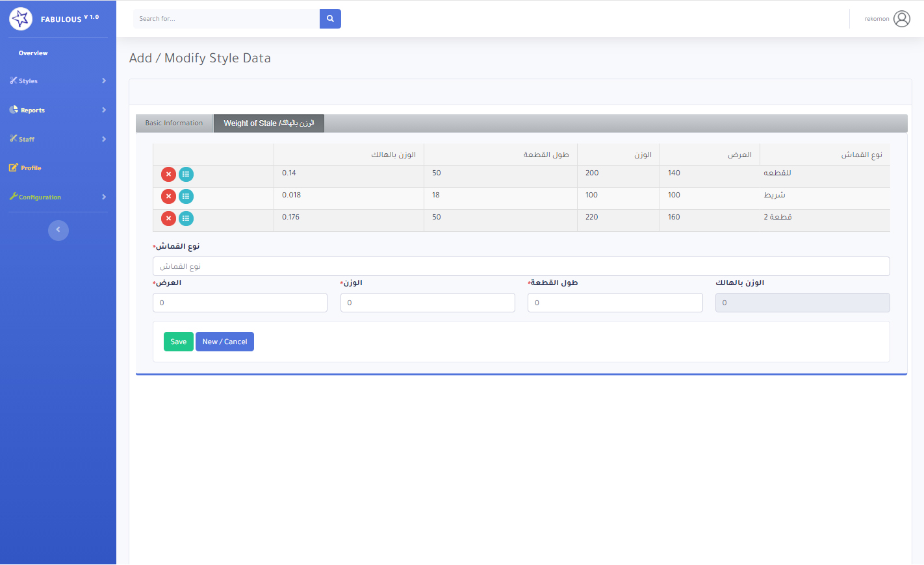Click the New / Cancel button
Image resolution: width=924 pixels, height=565 pixels.
224,342
